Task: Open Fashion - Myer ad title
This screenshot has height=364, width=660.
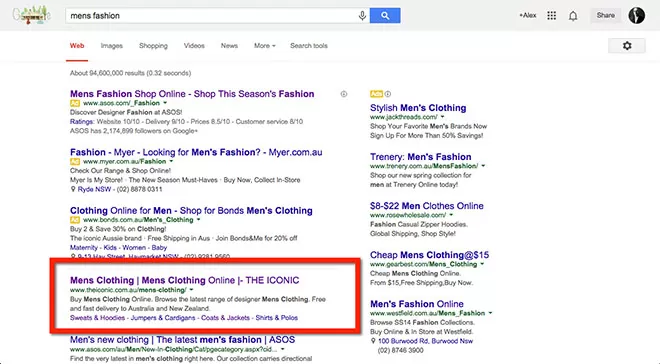Action: click(x=196, y=152)
